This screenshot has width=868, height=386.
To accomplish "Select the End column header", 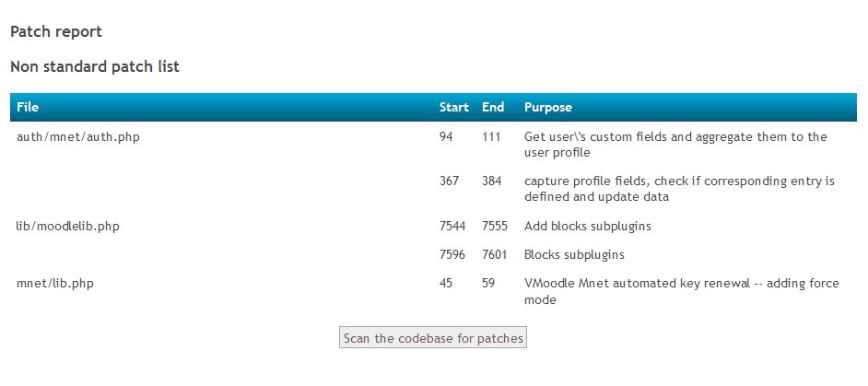I will pos(493,107).
